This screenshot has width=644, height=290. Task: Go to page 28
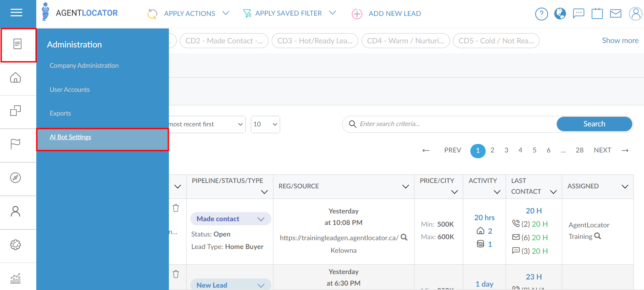tap(580, 150)
